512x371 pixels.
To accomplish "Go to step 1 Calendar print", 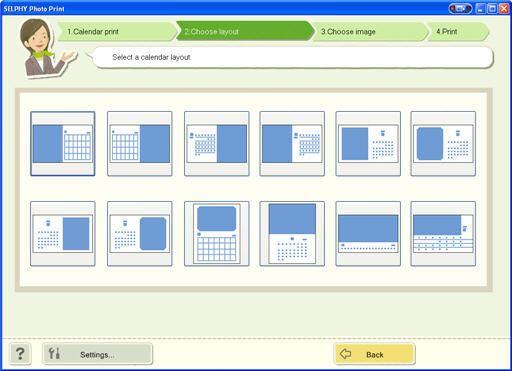I will pos(117,32).
